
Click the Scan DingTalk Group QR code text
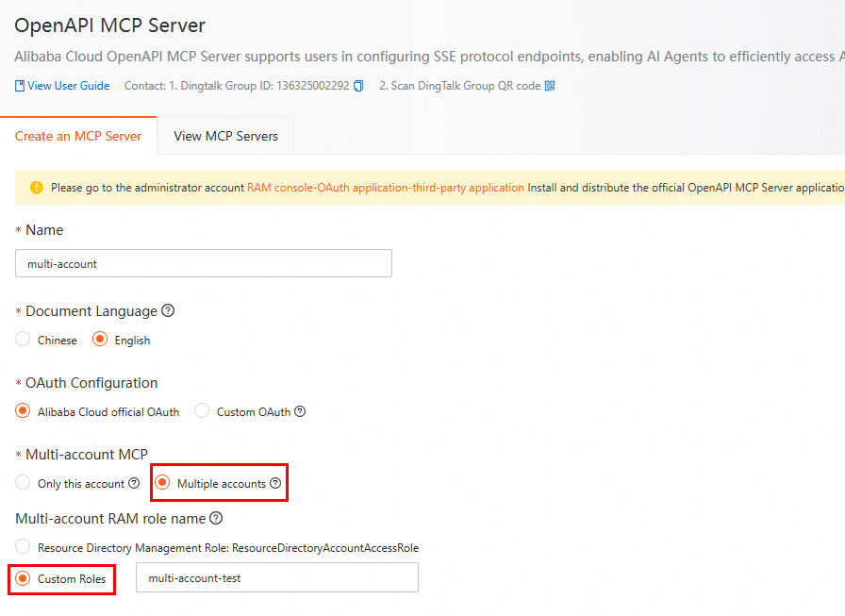[x=459, y=86]
